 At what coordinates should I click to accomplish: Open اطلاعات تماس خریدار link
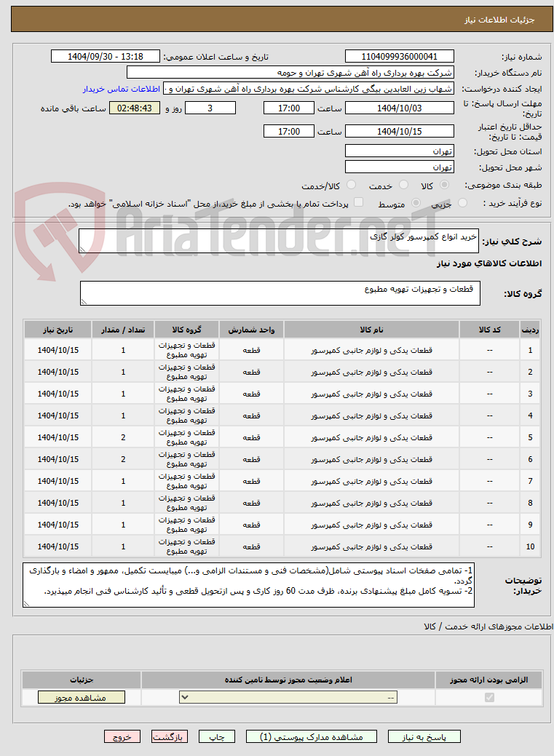121,89
